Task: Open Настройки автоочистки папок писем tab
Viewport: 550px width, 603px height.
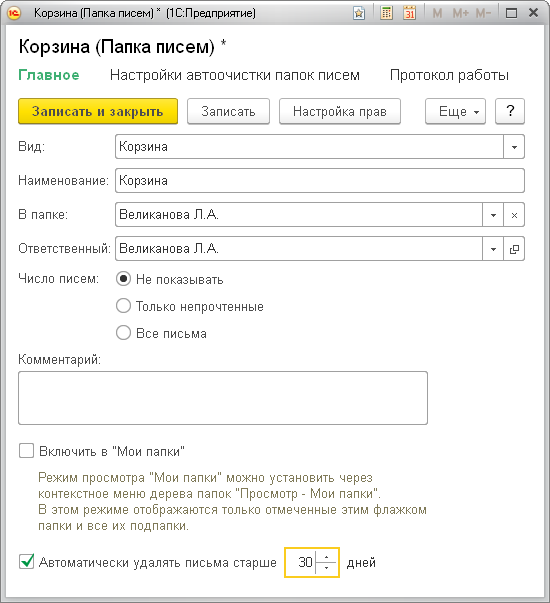Action: coord(235,75)
